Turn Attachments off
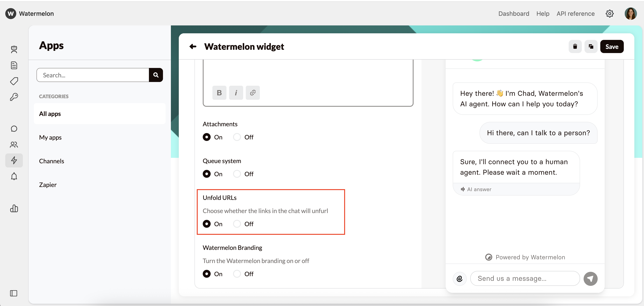Image resolution: width=644 pixels, height=306 pixels. tap(237, 137)
